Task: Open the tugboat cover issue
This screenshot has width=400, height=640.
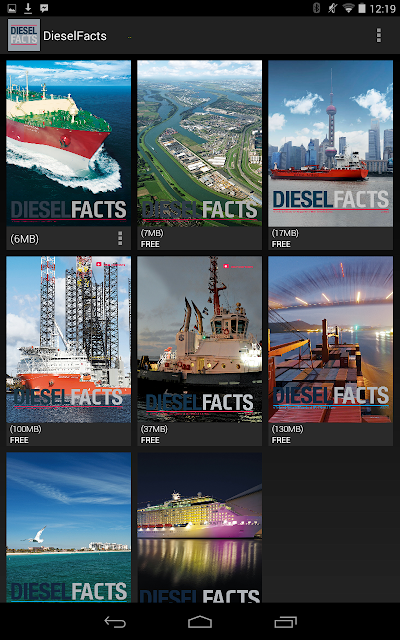Action: [200, 339]
